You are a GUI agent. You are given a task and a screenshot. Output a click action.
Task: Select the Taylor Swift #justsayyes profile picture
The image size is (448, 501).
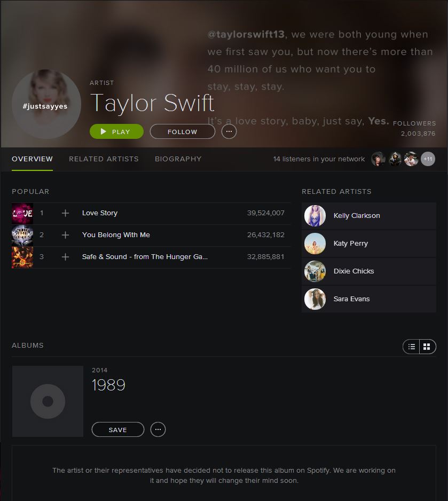(x=46, y=104)
